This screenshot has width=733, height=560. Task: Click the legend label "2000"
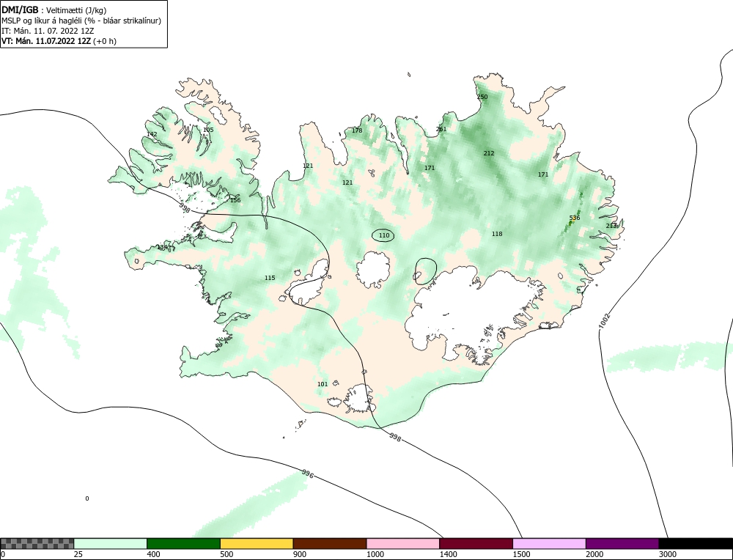pyautogui.click(x=594, y=554)
